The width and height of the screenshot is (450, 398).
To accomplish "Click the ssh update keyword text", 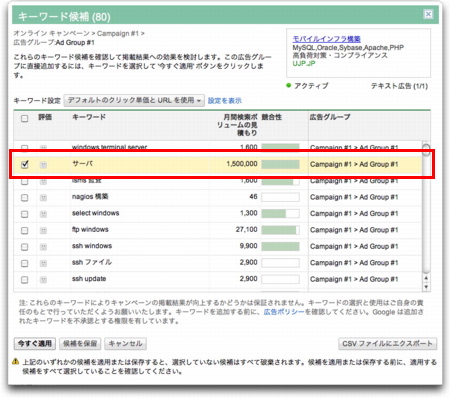I will (x=89, y=279).
